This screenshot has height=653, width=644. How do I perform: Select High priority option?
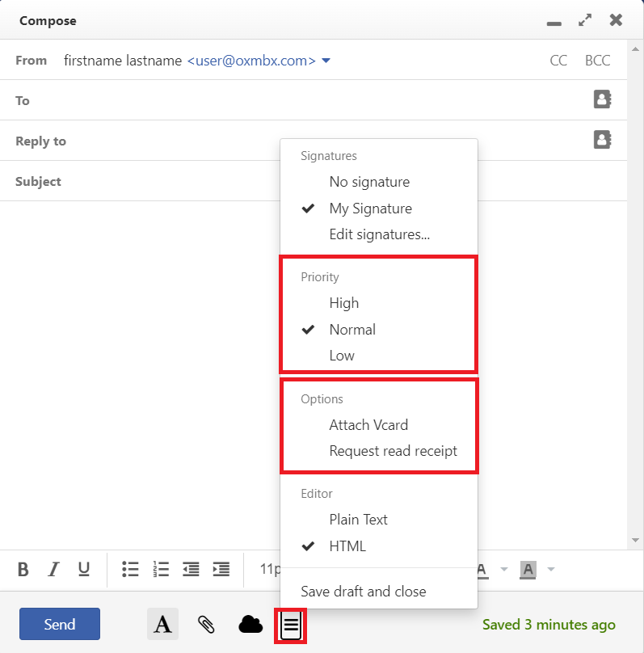[x=343, y=303]
